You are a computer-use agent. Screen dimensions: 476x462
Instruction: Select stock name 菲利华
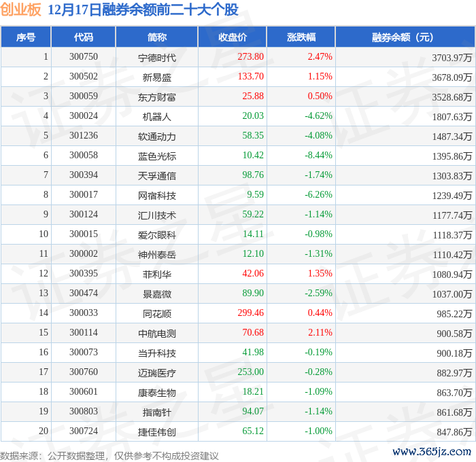pos(156,274)
